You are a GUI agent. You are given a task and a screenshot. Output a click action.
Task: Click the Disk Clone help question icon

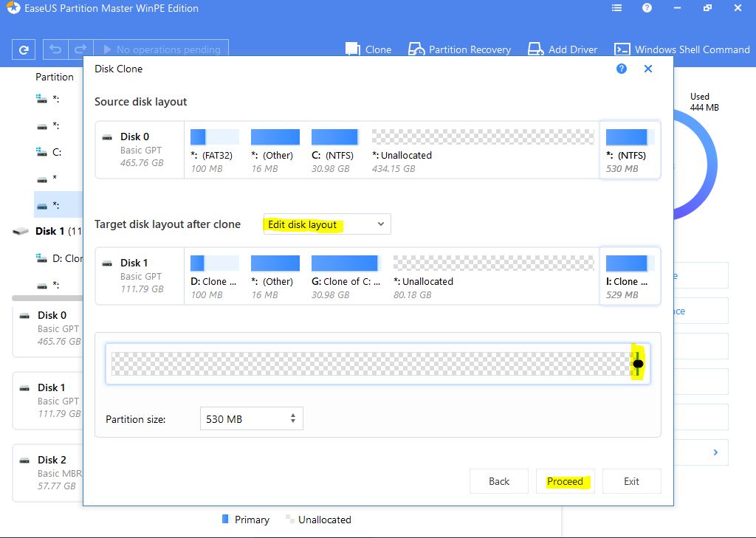pyautogui.click(x=622, y=69)
